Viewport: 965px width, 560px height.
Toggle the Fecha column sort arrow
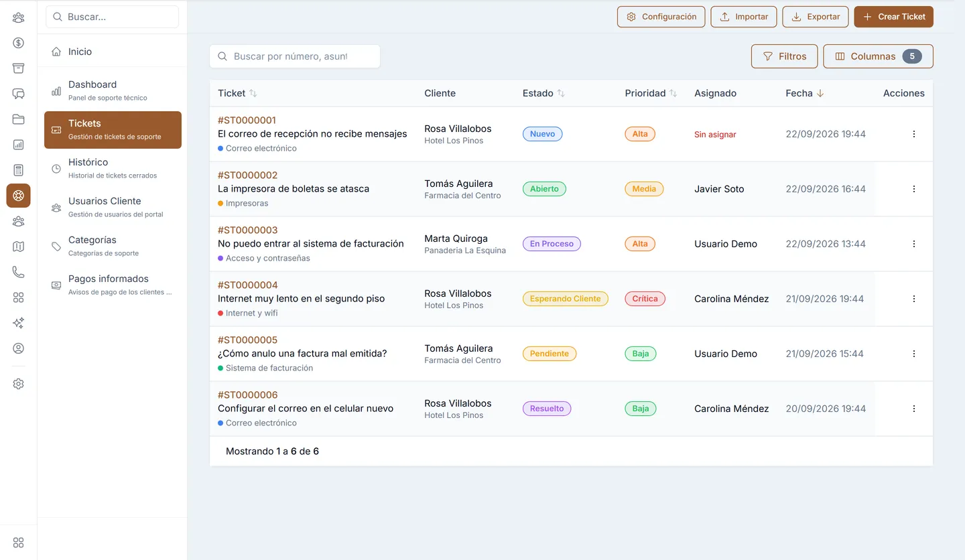(x=820, y=93)
